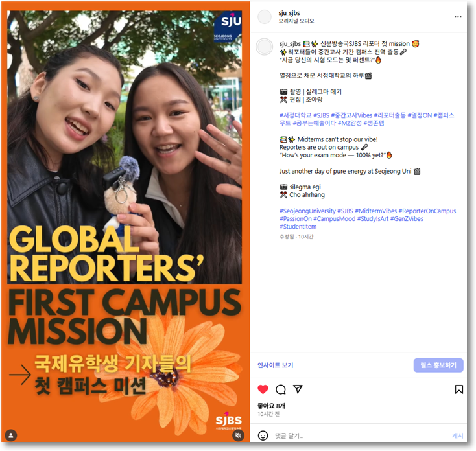The width and height of the screenshot is (476, 451).
Task: Unmute the video sound
Action: (x=237, y=435)
